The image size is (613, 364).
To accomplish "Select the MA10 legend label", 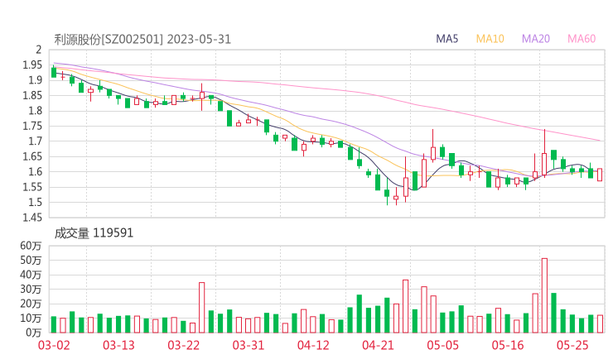I will [490, 39].
